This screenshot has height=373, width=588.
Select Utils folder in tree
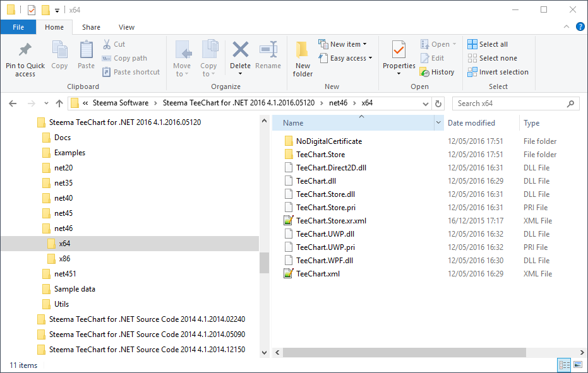[61, 304]
